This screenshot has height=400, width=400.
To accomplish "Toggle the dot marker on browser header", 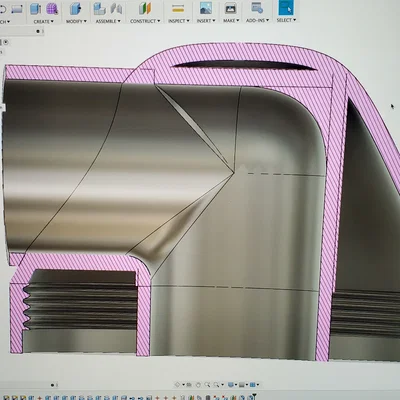I will pos(38,31).
